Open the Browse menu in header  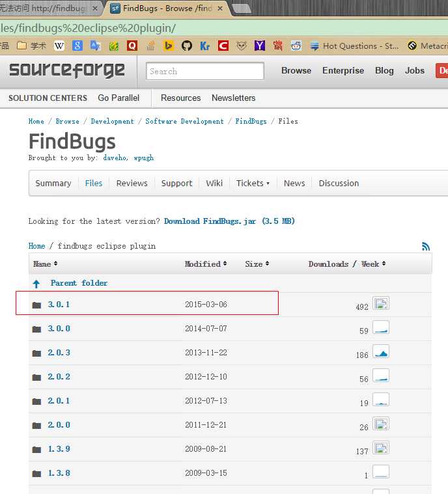coord(296,70)
